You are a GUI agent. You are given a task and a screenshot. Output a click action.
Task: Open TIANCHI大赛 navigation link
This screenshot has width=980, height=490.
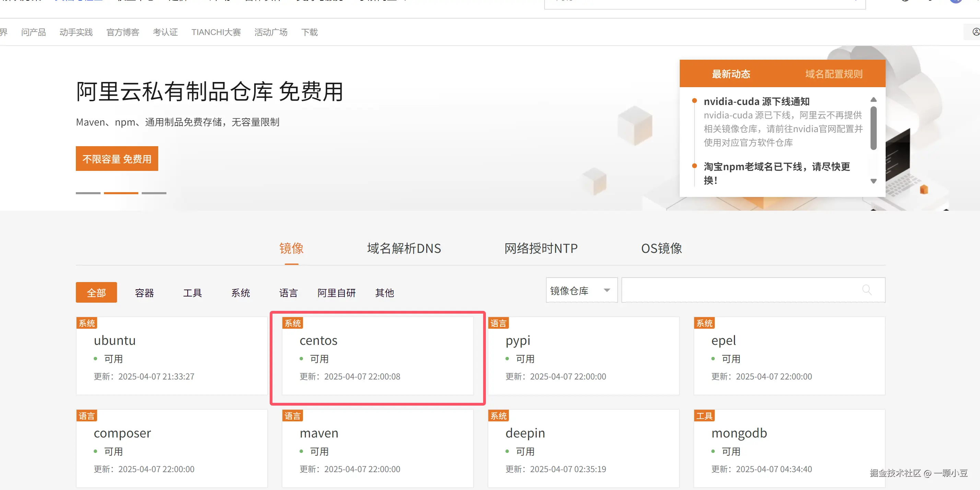pyautogui.click(x=216, y=32)
